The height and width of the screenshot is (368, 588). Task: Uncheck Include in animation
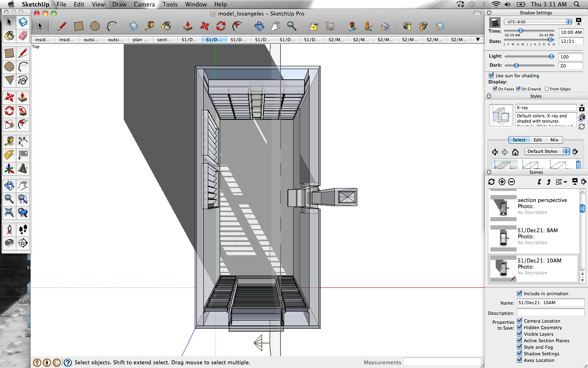519,293
